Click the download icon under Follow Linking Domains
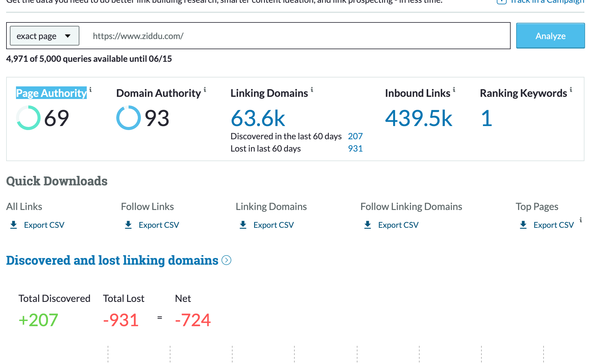This screenshot has height=364, width=590. pyautogui.click(x=367, y=225)
